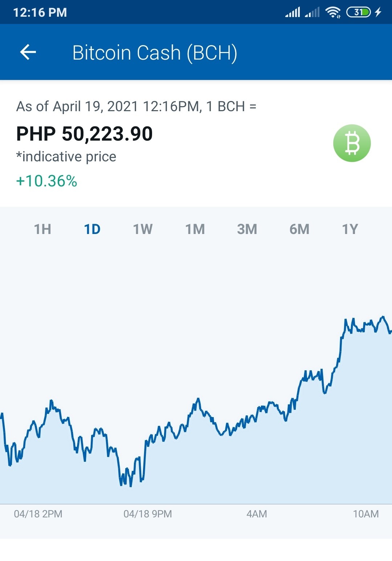This screenshot has width=392, height=561.
Task: Tap the green Bitcoin Cash logo
Action: (352, 143)
